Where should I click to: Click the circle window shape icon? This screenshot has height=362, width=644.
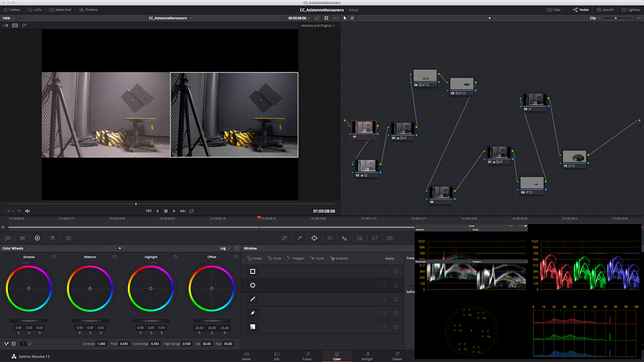(x=253, y=285)
